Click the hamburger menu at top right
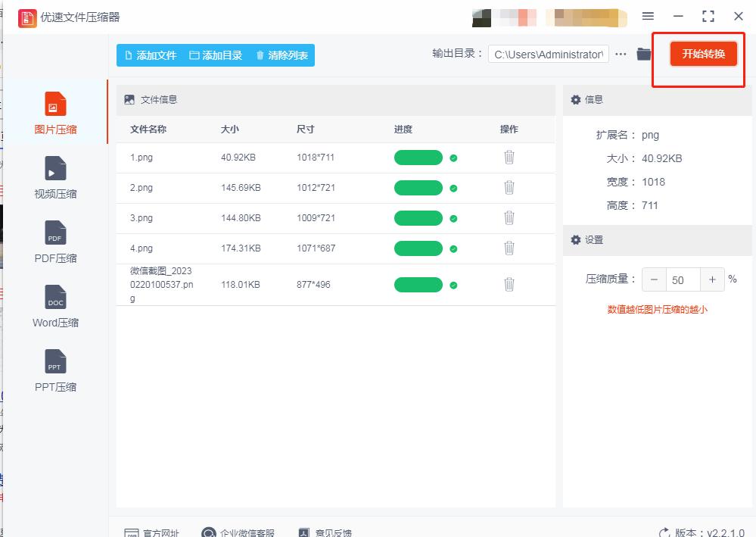The width and height of the screenshot is (756, 537). pos(648,15)
